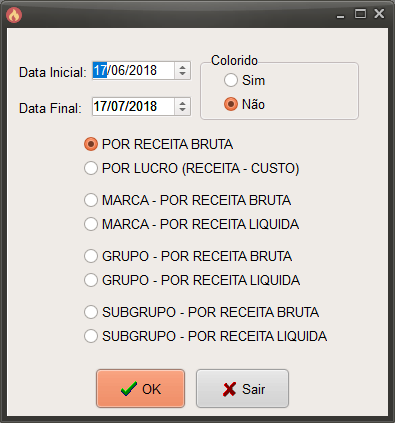Increase Data Inicial with the up arrow
395x423 pixels.
[x=182, y=67]
